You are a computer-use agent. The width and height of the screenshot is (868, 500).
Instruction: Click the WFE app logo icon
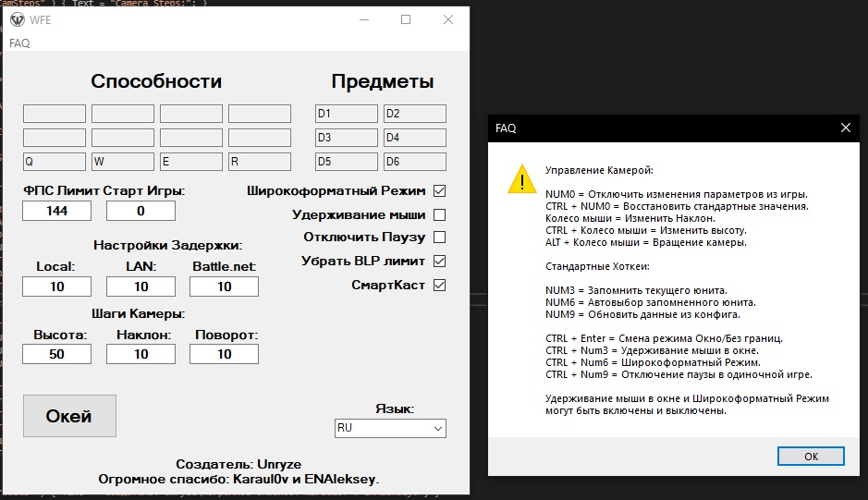tap(18, 20)
